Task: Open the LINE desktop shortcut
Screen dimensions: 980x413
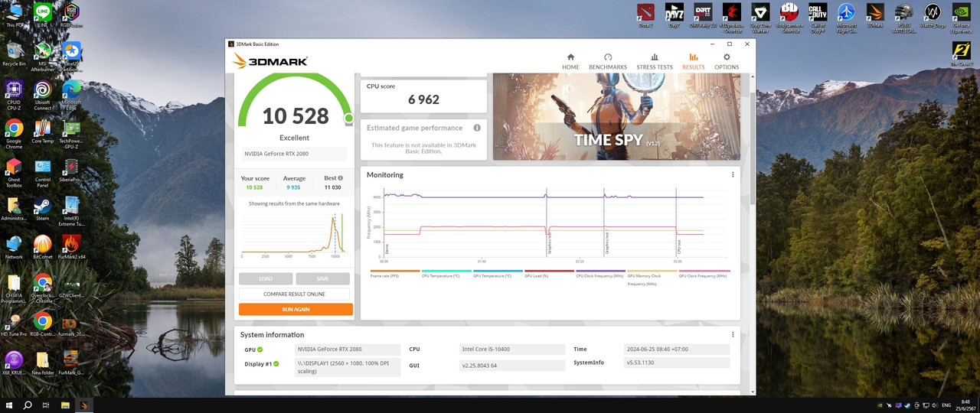Action: point(43,15)
